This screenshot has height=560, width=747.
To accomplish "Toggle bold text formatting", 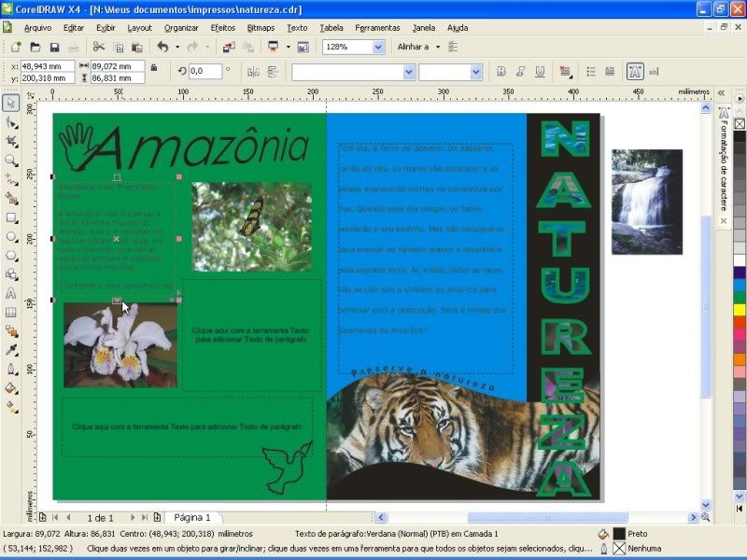I will [501, 71].
